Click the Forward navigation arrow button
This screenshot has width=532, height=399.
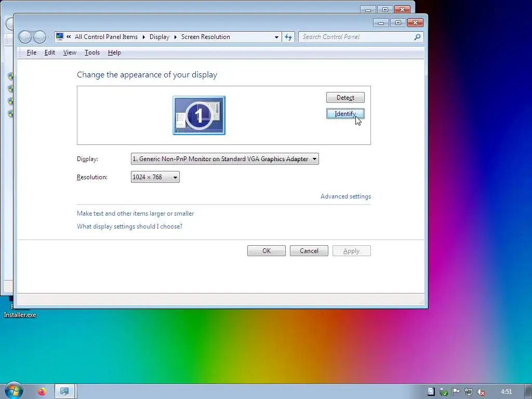tap(39, 37)
